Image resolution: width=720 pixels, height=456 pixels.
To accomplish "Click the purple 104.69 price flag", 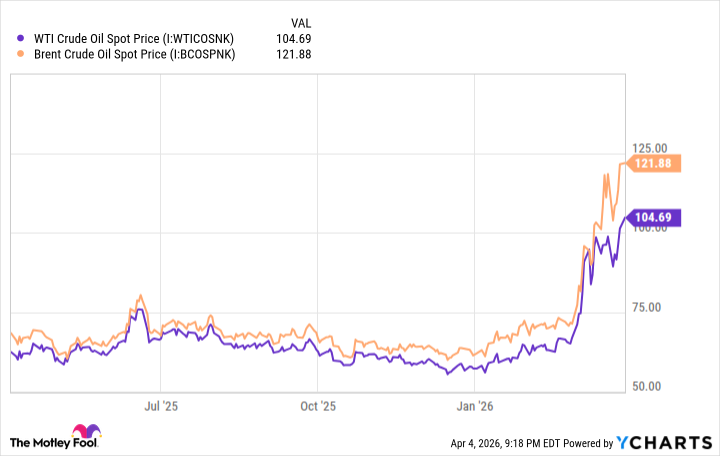I will 654,218.
